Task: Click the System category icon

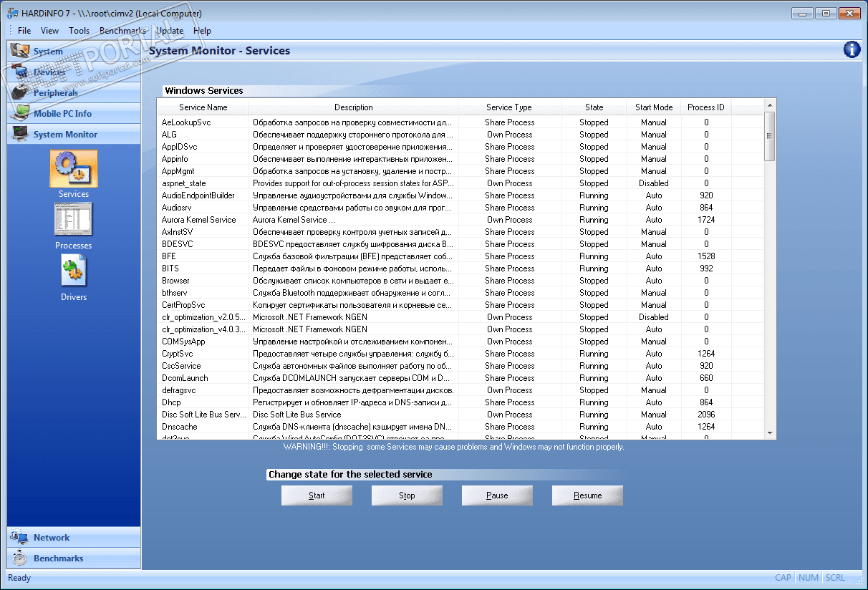Action: [x=20, y=51]
